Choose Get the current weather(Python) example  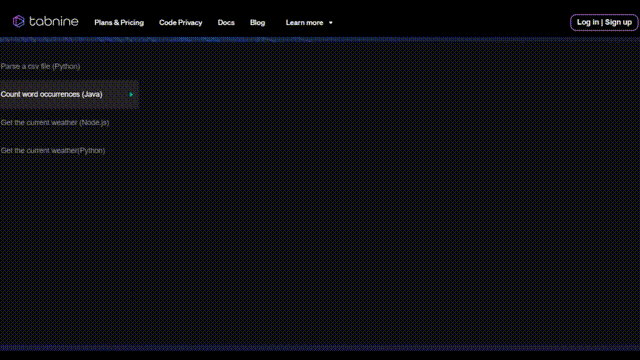tap(53, 151)
